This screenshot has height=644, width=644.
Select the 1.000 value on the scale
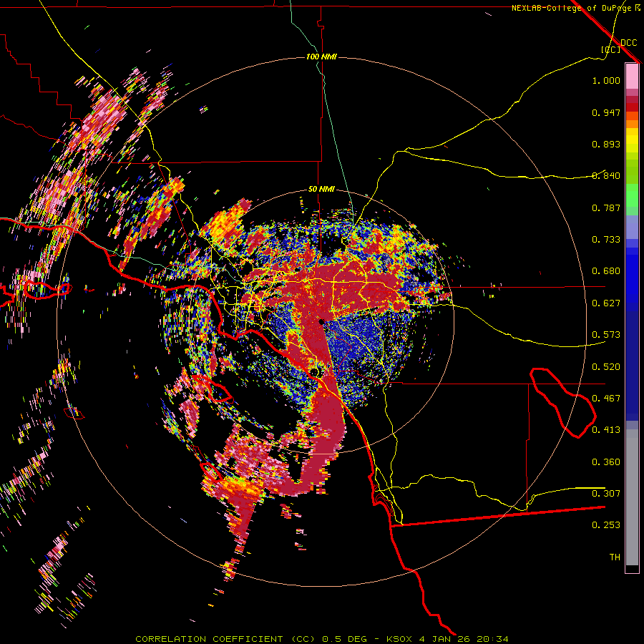tap(606, 80)
